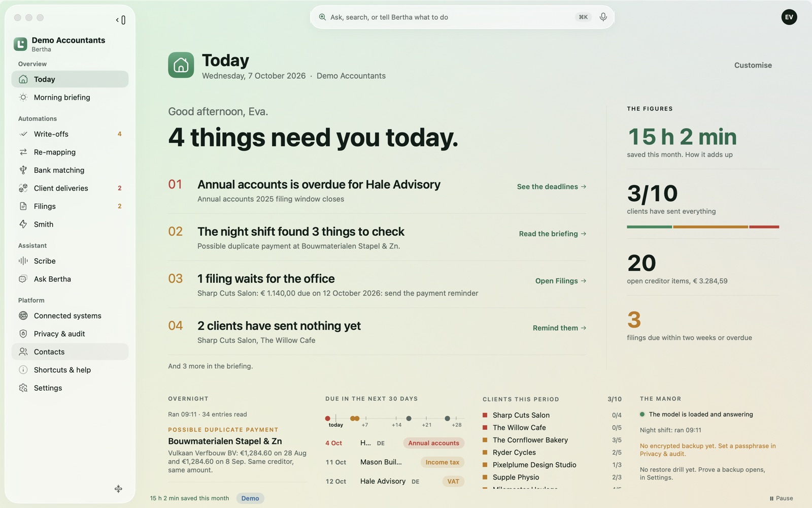
Task: Follow the Open Filings link
Action: pos(561,281)
